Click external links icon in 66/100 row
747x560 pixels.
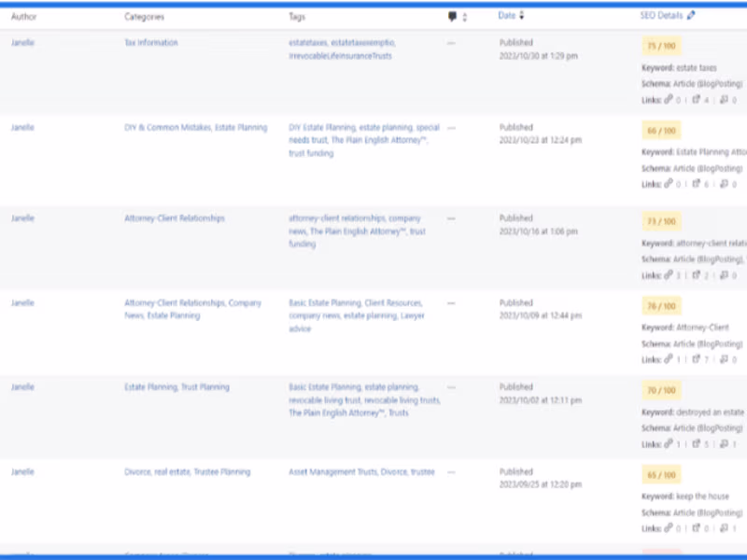click(696, 184)
